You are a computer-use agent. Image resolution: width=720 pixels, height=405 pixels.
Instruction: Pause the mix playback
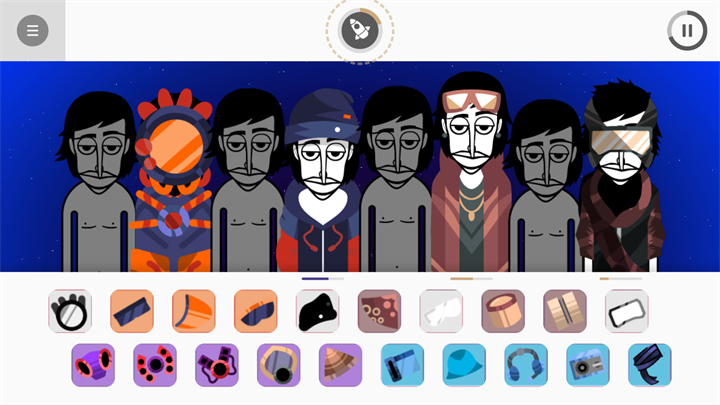[x=687, y=31]
